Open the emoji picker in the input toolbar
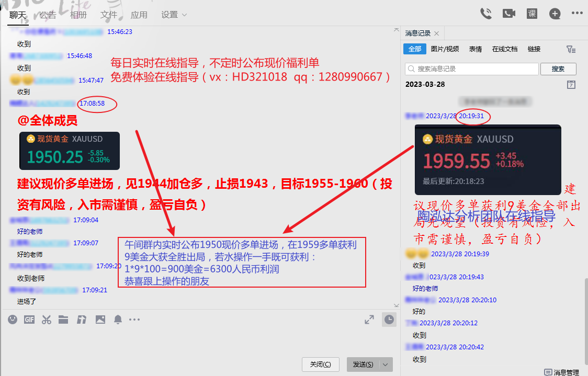The image size is (588, 376). click(x=13, y=320)
